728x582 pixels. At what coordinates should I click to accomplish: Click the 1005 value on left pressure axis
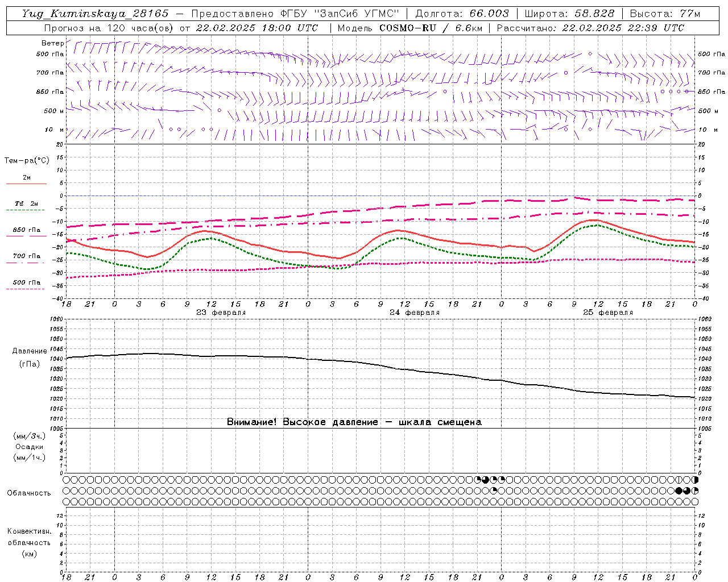point(57,429)
